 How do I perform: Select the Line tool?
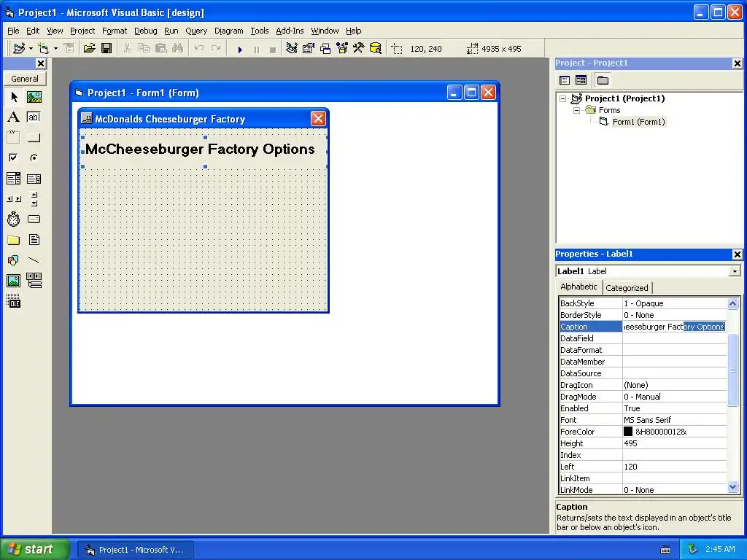click(x=34, y=260)
